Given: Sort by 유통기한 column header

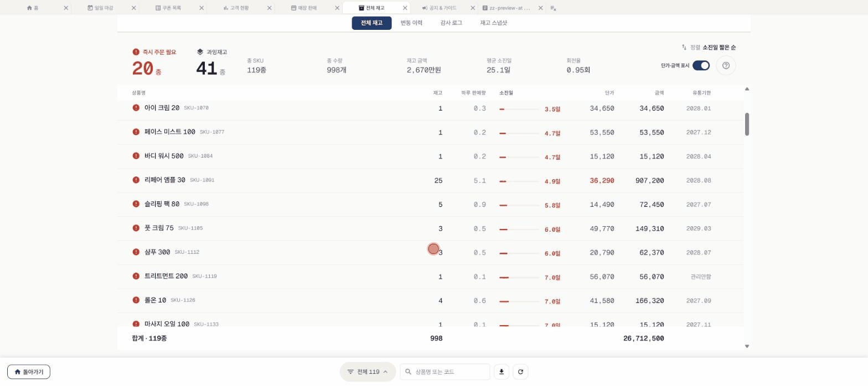Looking at the screenshot, I should coord(701,93).
